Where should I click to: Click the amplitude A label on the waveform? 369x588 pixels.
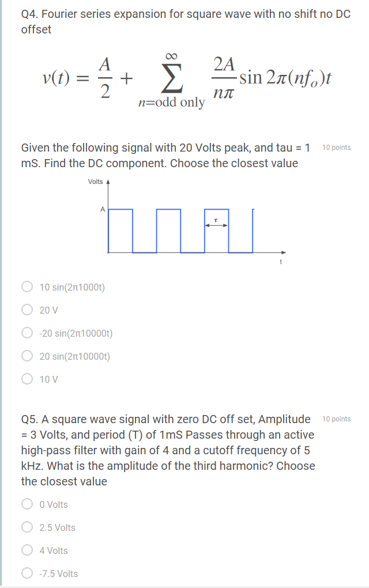(103, 209)
